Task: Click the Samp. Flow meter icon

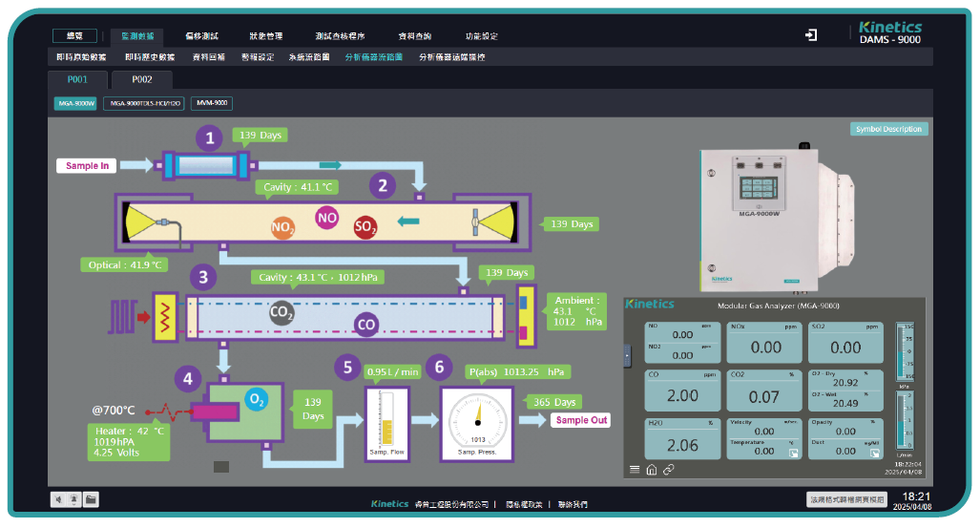Action: [386, 423]
